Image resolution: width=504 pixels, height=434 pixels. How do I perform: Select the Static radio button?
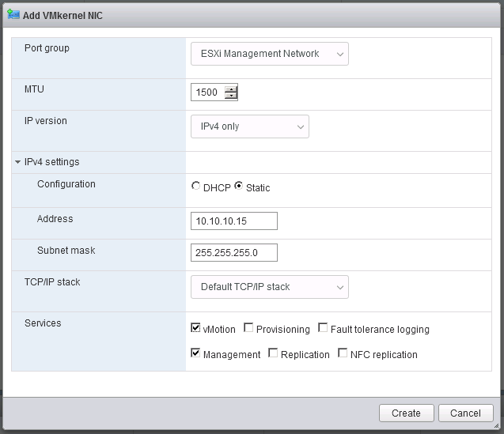click(x=238, y=186)
